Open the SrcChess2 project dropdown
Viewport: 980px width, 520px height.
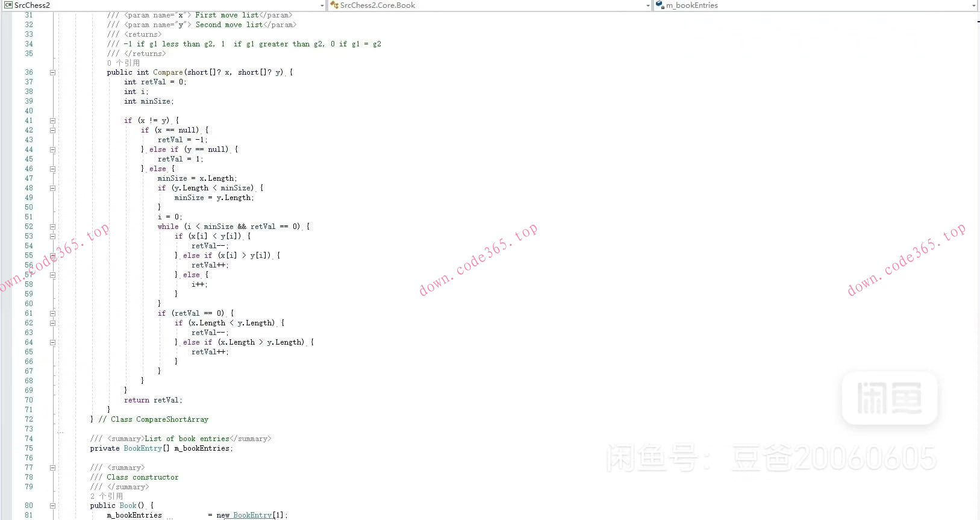tap(322, 5)
